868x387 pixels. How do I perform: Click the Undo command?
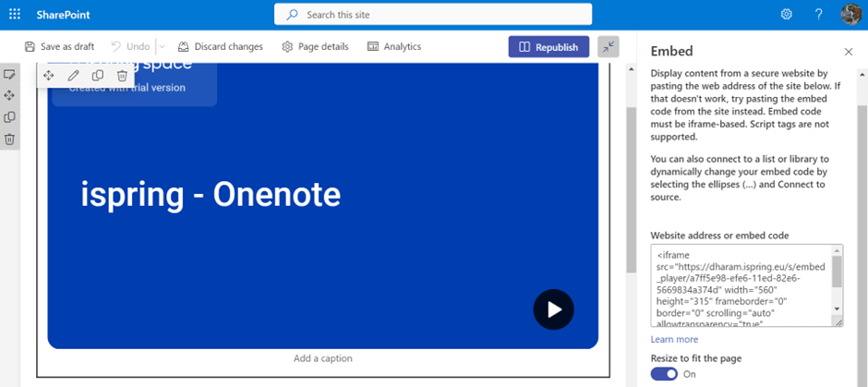pos(130,46)
